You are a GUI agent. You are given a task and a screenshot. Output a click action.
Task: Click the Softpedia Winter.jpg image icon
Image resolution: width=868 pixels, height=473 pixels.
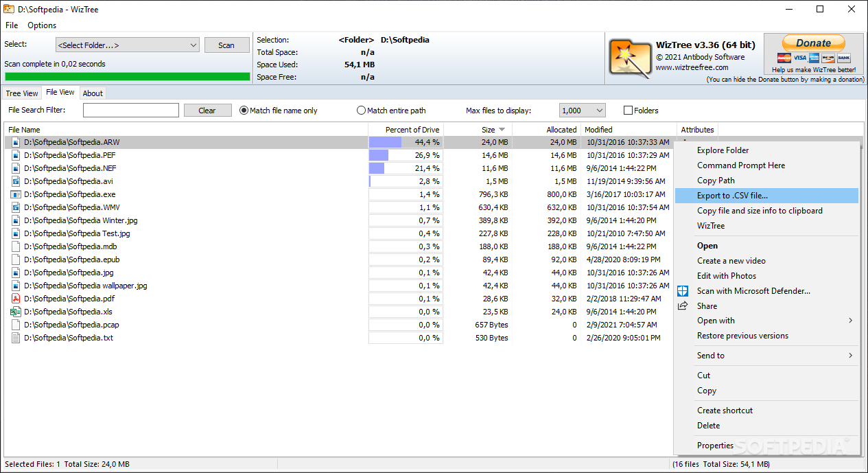click(x=16, y=221)
